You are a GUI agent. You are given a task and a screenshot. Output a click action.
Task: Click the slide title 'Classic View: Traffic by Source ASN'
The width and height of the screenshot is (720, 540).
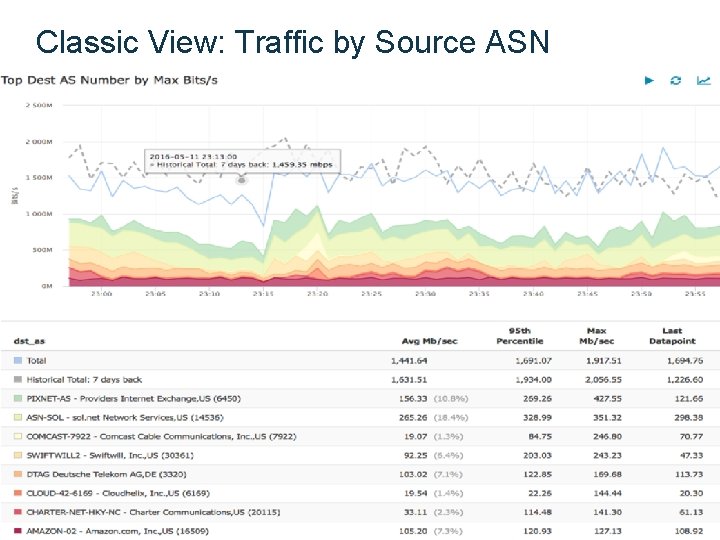click(292, 42)
